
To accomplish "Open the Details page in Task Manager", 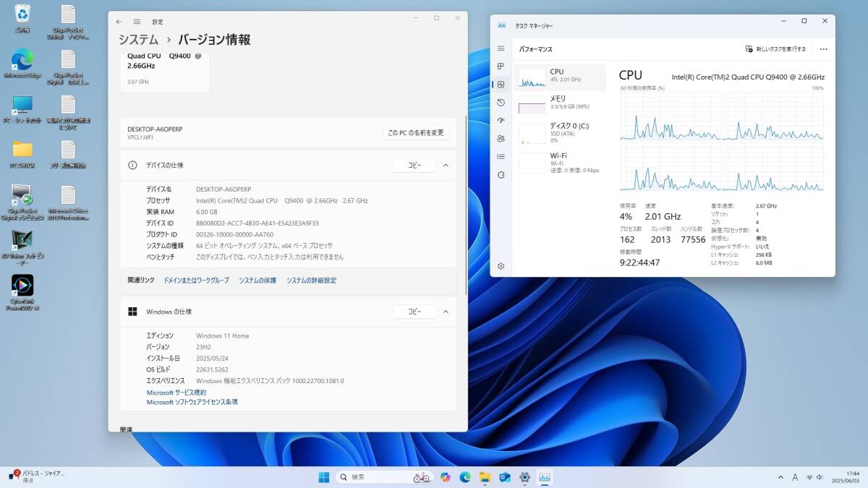I will [501, 157].
